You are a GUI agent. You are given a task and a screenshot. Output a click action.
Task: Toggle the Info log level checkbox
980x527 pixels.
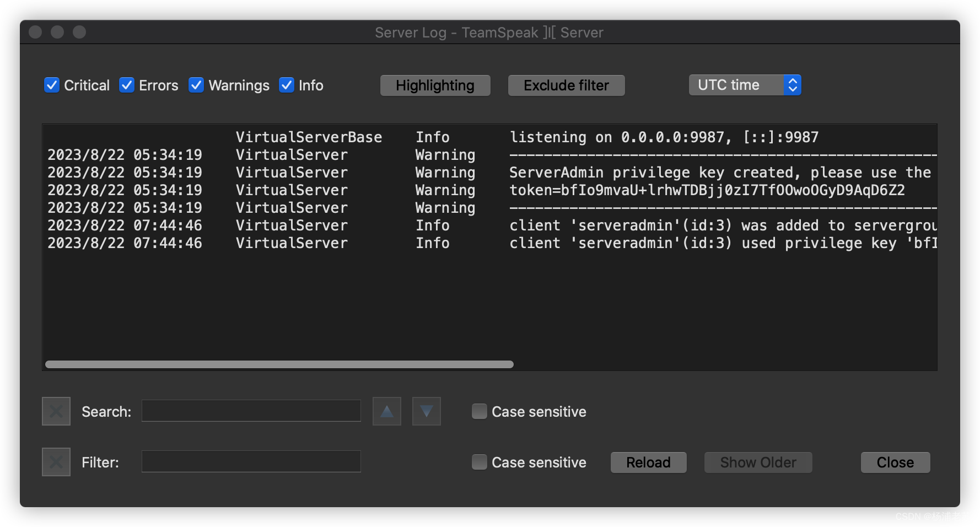coord(287,85)
